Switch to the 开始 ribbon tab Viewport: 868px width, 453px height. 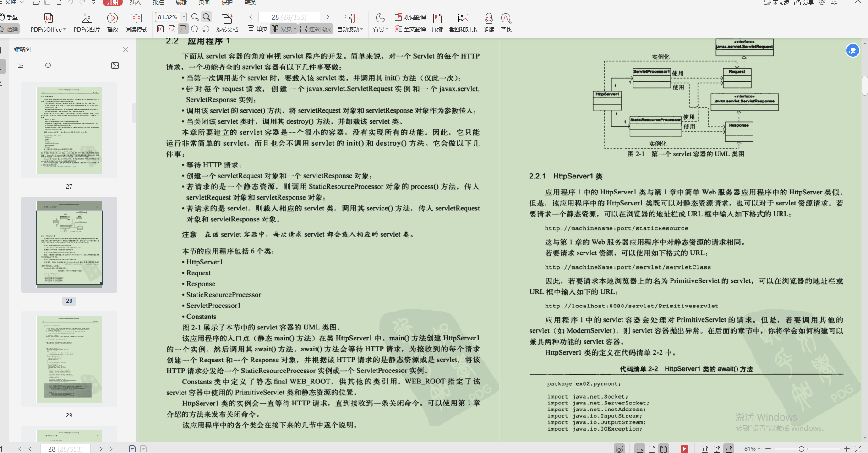[113, 2]
